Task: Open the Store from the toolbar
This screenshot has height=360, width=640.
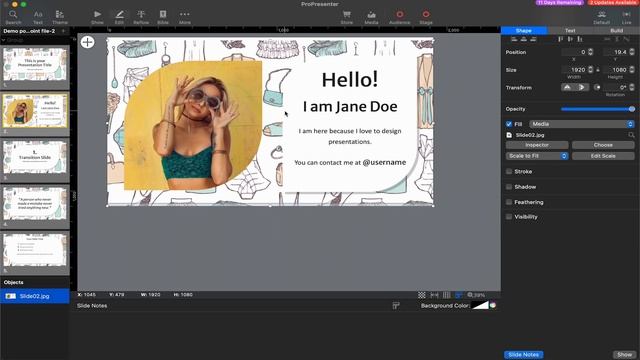Action: (347, 17)
